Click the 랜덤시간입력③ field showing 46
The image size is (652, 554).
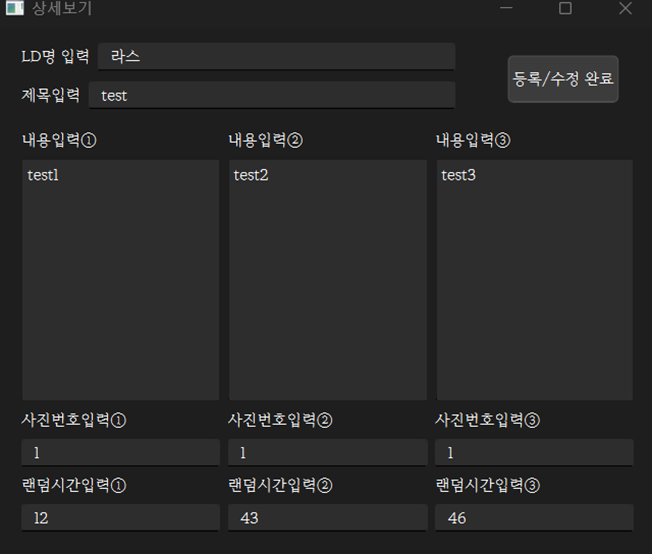pos(534,518)
